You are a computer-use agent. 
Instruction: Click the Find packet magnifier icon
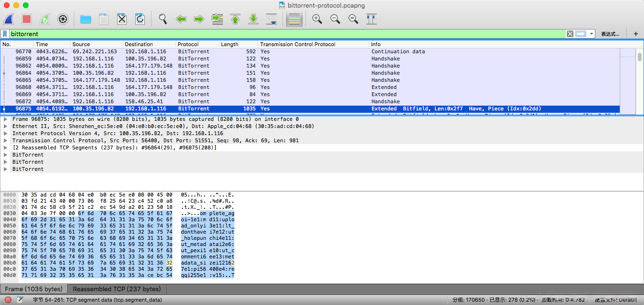[163, 19]
